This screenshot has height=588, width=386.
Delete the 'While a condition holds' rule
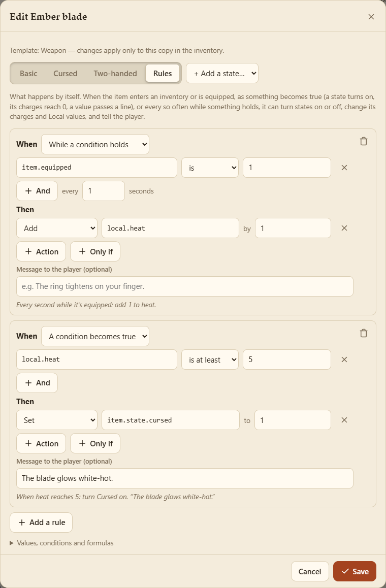[364, 141]
